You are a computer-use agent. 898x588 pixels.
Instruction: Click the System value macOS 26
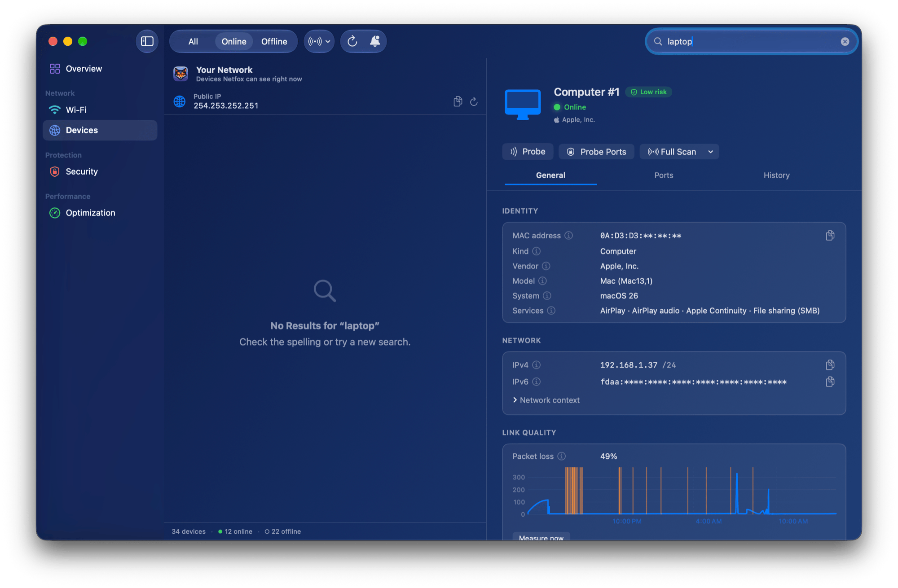[619, 296]
